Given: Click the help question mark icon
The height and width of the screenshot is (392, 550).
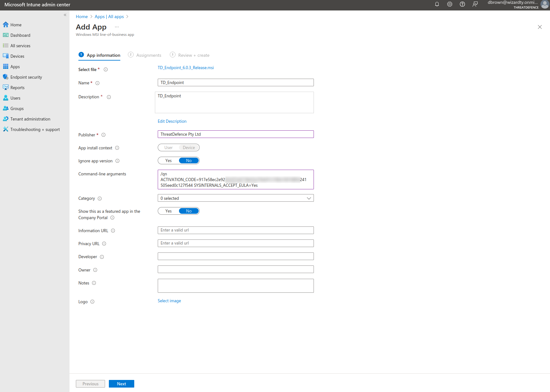Looking at the screenshot, I should pos(462,4).
